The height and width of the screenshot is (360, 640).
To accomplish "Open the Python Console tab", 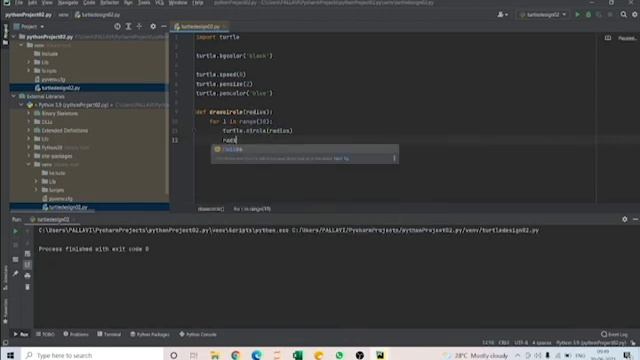I will point(198,334).
